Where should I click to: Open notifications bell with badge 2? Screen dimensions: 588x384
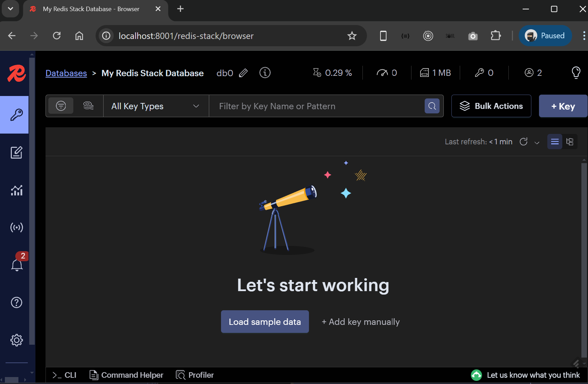17,264
